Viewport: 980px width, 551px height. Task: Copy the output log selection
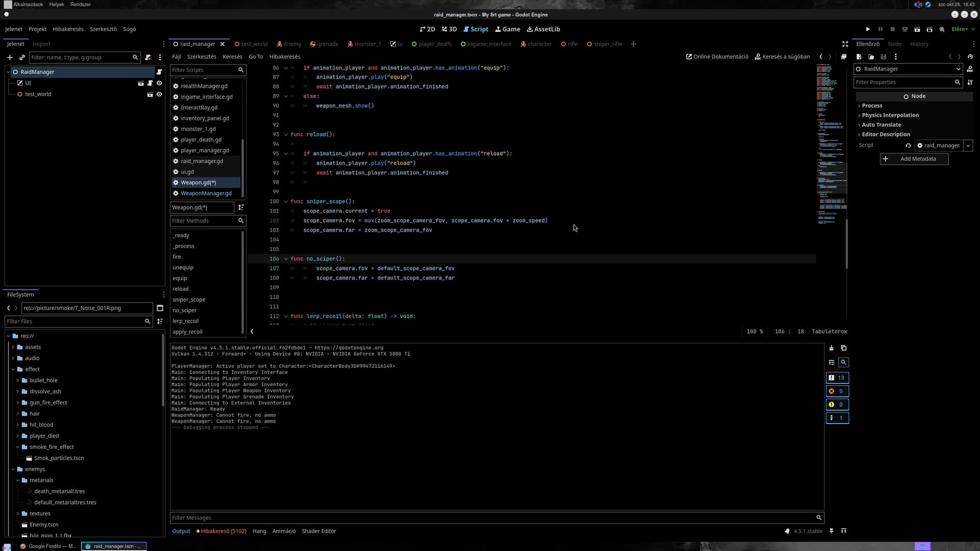coord(844,348)
